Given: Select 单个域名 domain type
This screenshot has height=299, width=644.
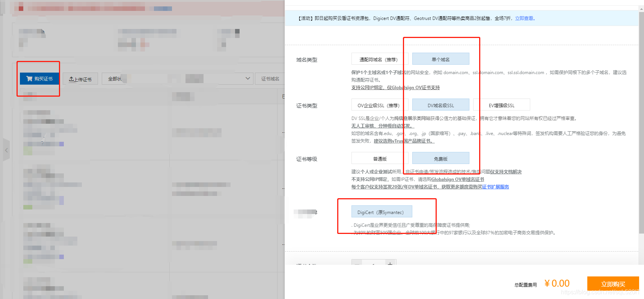Looking at the screenshot, I should (x=440, y=59).
